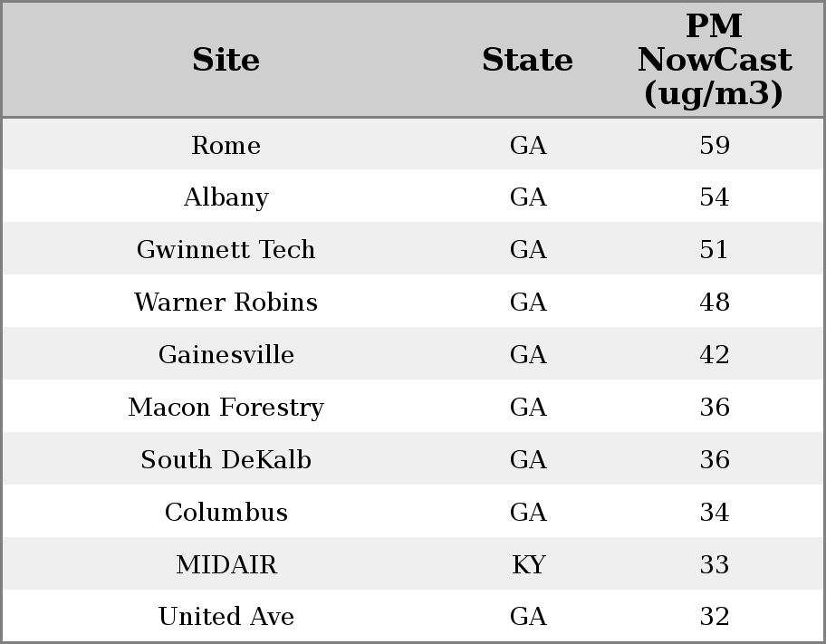Click the Columbus site name
Viewport: 826px width, 644px height.
(x=226, y=513)
